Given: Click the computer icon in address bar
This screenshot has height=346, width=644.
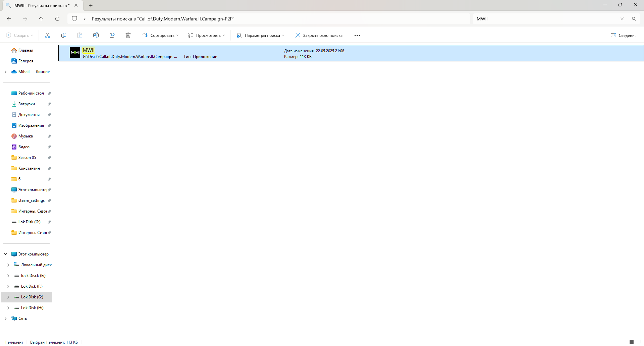Looking at the screenshot, I should point(74,19).
